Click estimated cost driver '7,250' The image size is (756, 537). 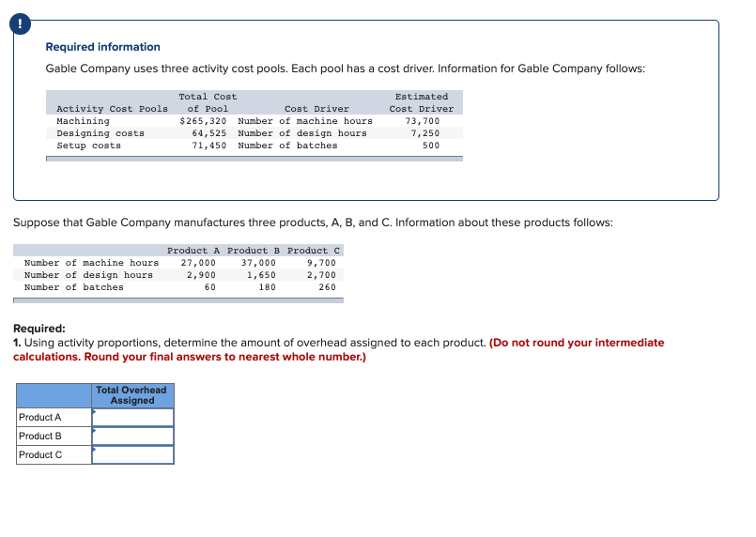coord(425,133)
